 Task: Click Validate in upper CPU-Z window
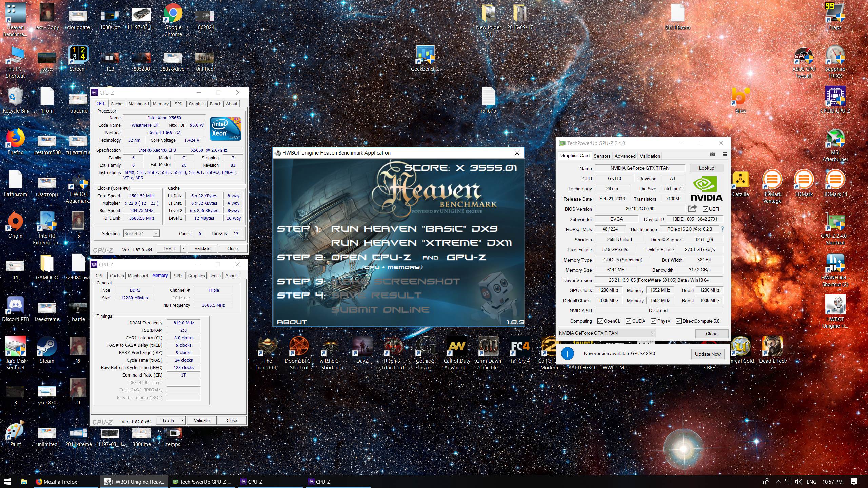pos(202,248)
